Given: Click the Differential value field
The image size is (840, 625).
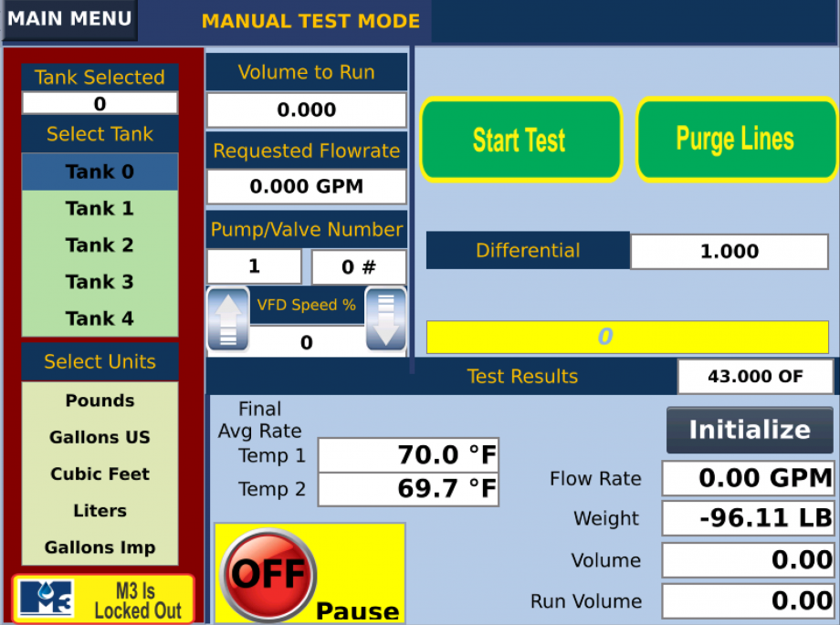Looking at the screenshot, I should click(x=729, y=252).
